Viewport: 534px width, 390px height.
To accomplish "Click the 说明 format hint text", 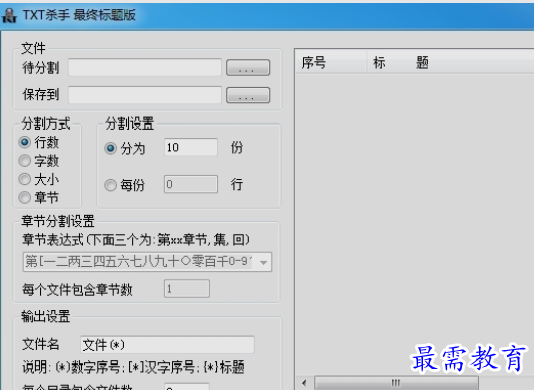I will [x=133, y=367].
